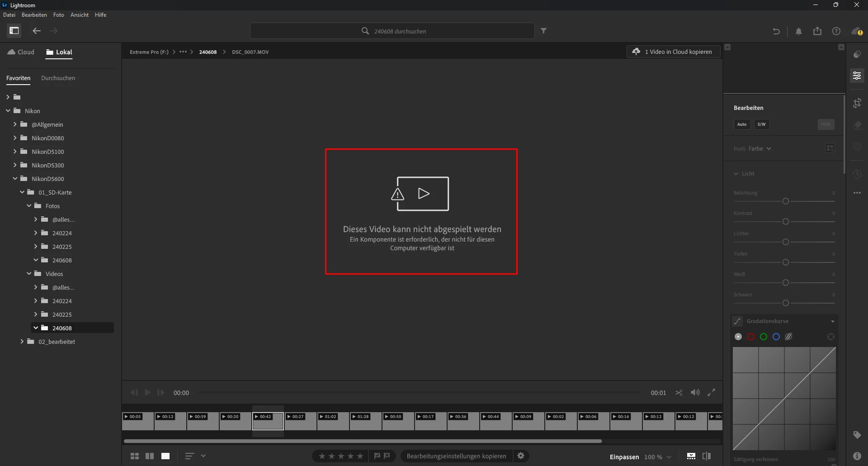
Task: Flag video as picked
Action: [377, 456]
